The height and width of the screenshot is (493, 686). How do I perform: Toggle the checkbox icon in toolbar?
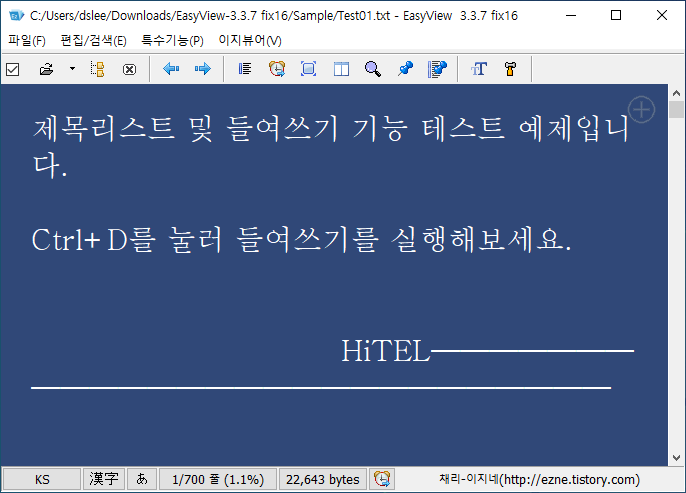[x=13, y=69]
